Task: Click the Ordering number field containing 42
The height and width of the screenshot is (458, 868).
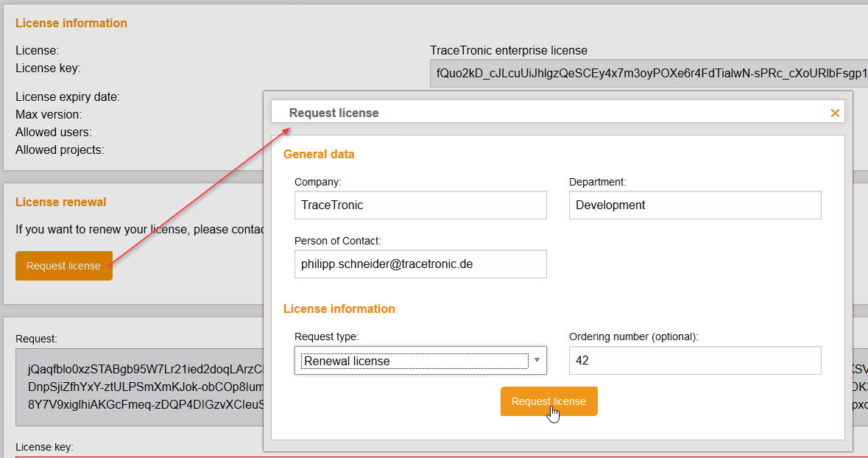Action: 694,360
